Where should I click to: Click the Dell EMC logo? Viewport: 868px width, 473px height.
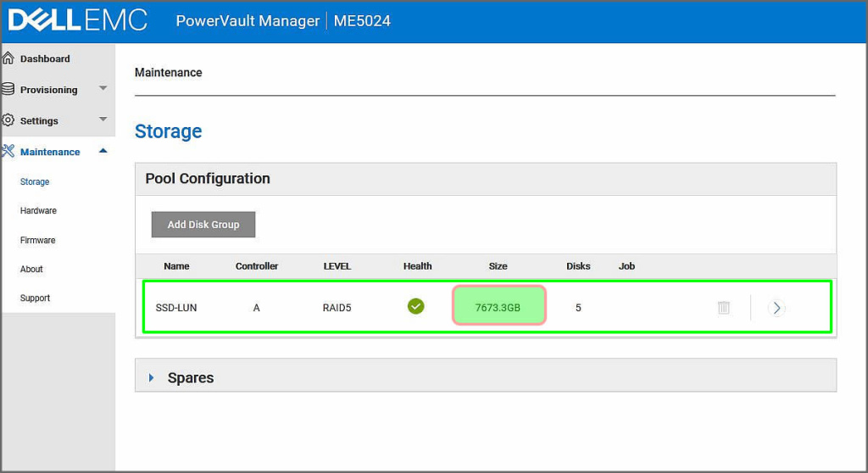pyautogui.click(x=76, y=20)
